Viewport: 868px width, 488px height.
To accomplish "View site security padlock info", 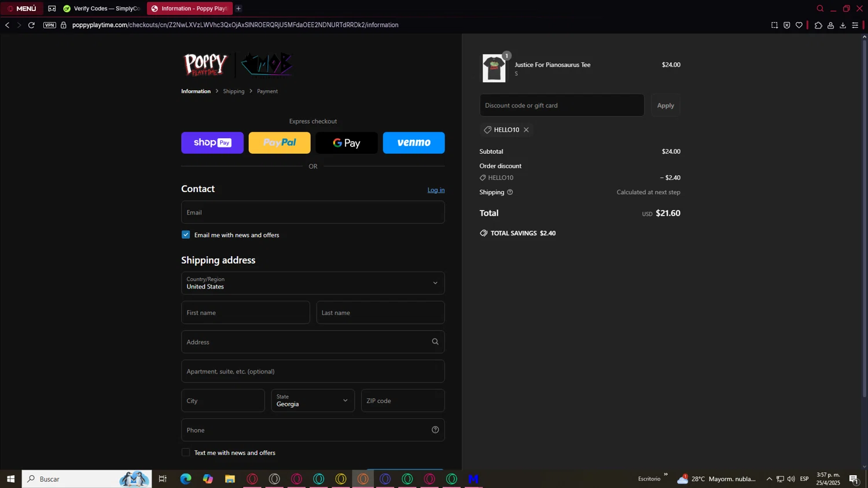I will 64,25.
